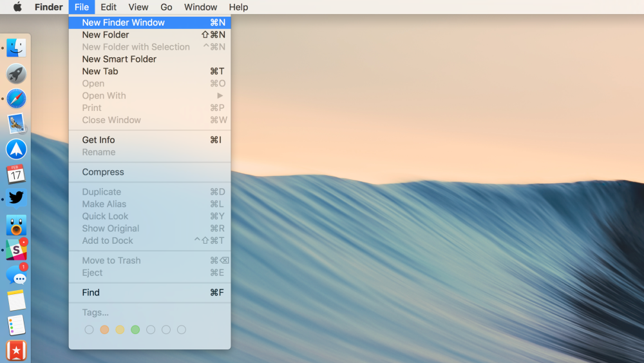Launch Launchpad rocket icon in dock
The width and height of the screenshot is (644, 363).
click(16, 74)
